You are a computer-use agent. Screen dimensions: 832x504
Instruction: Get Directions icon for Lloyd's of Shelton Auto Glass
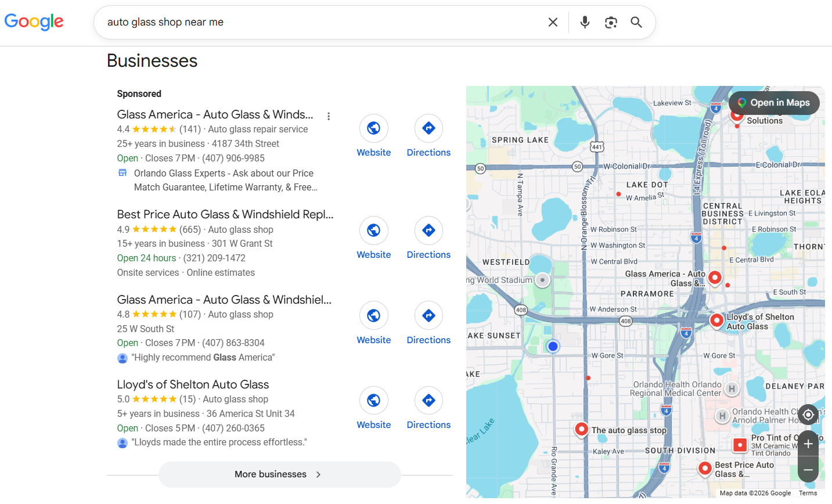428,400
